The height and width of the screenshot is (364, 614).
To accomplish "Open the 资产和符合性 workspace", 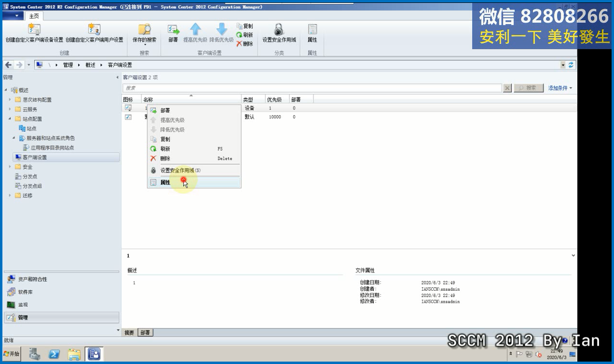I will pyautogui.click(x=61, y=280).
